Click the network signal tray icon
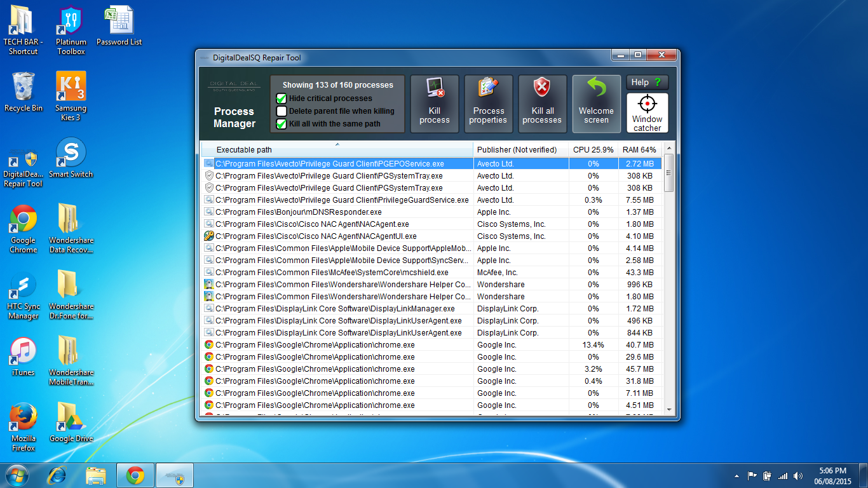 [x=783, y=475]
